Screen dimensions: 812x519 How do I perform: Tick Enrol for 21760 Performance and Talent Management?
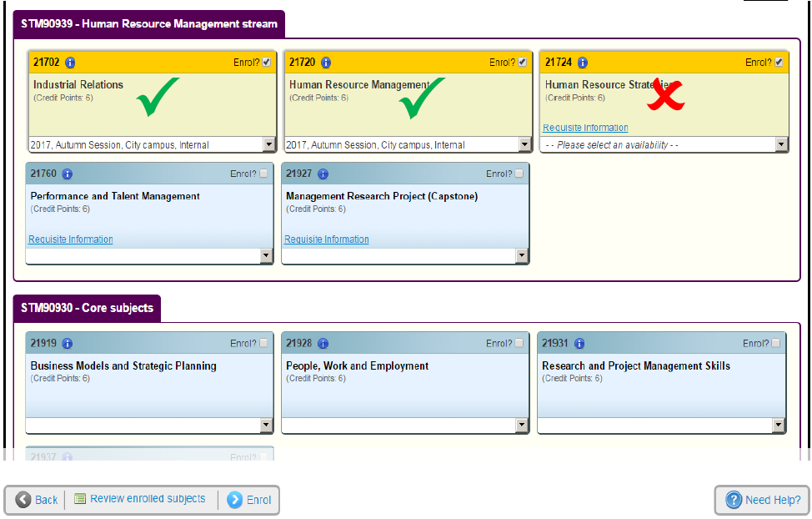[x=263, y=174]
